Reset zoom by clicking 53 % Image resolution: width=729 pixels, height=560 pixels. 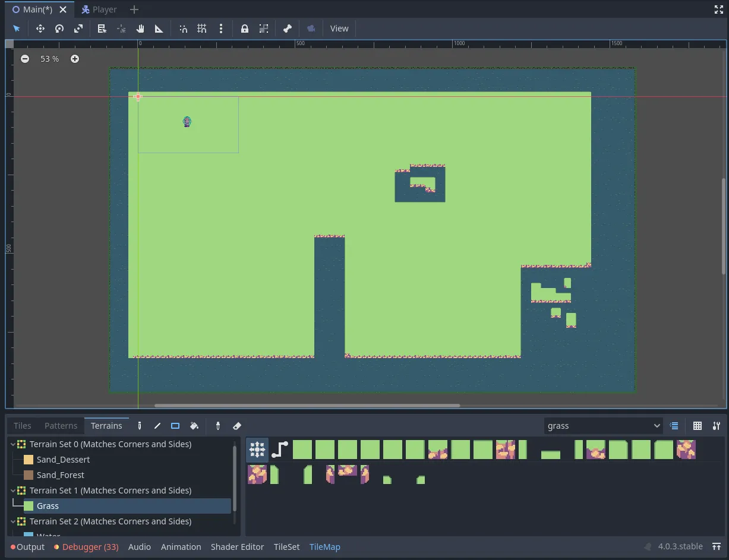pyautogui.click(x=50, y=59)
